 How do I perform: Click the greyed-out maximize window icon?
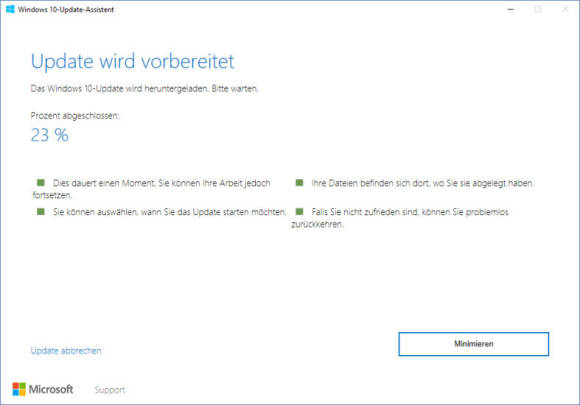tap(538, 10)
